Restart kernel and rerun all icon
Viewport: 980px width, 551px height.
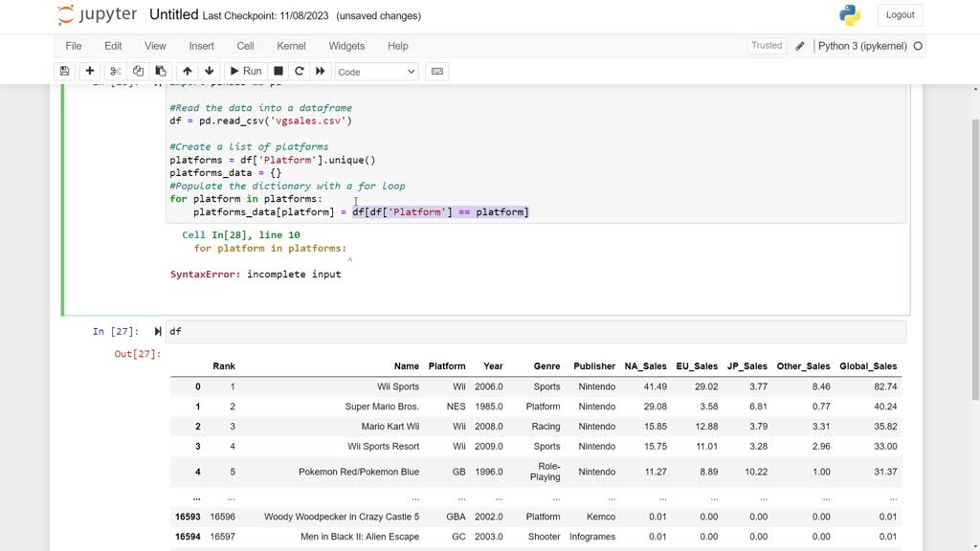coord(320,71)
